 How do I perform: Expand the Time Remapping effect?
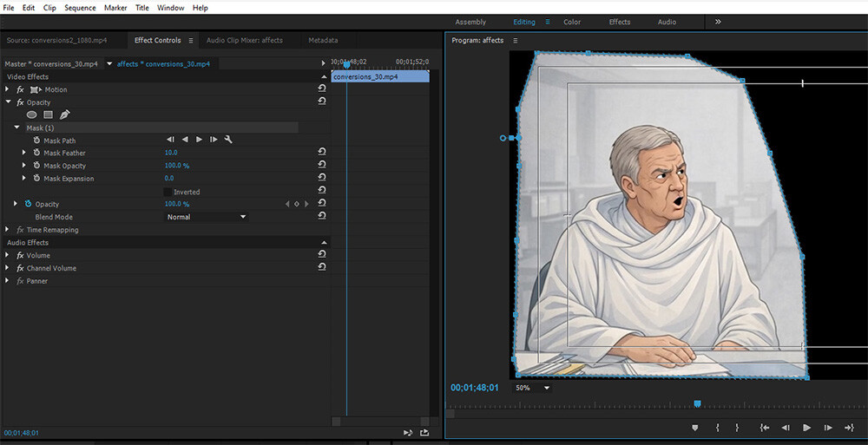7,230
